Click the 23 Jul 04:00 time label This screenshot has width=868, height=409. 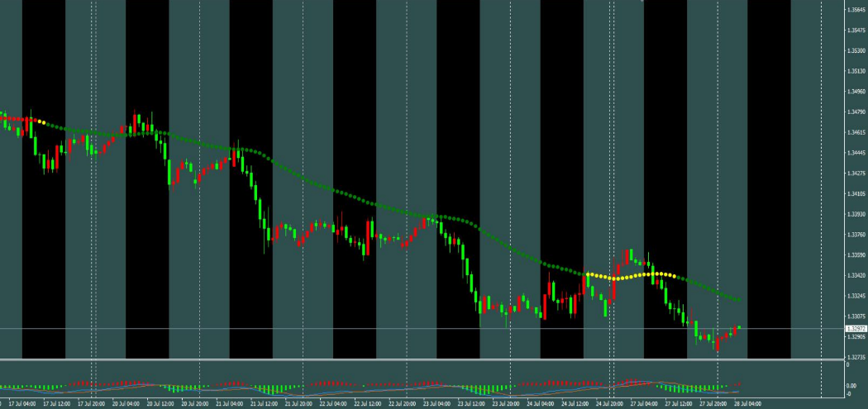[x=436, y=404]
